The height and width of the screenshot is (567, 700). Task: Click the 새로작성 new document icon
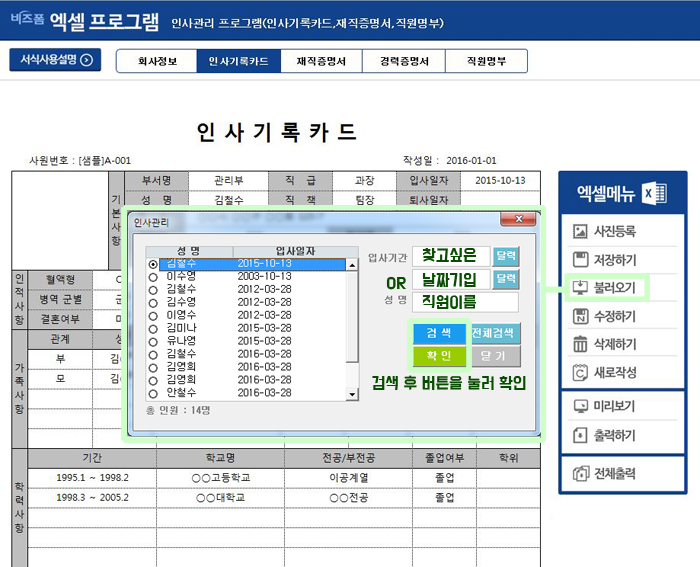click(580, 372)
